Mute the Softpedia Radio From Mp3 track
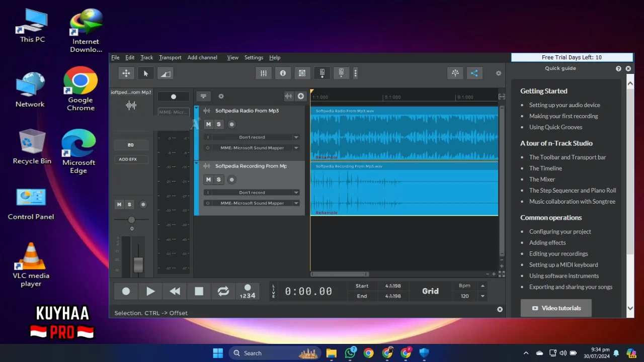Image resolution: width=644 pixels, height=362 pixels. tap(208, 124)
